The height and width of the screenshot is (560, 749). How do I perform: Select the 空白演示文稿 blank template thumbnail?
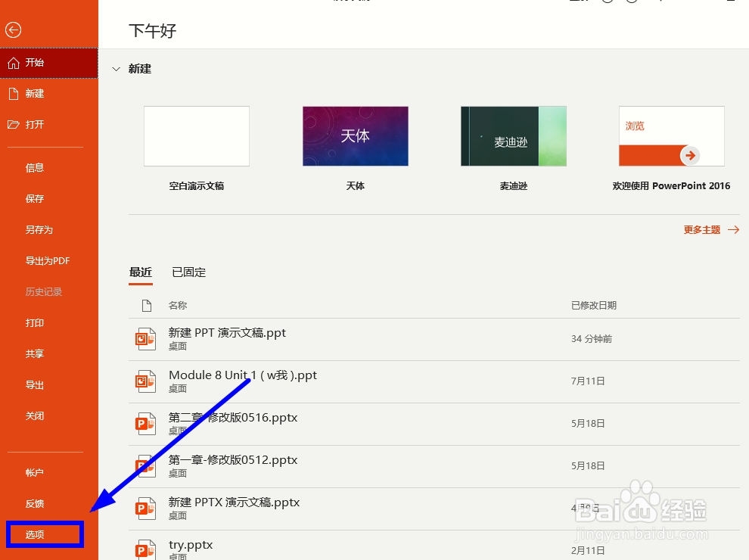pos(197,136)
